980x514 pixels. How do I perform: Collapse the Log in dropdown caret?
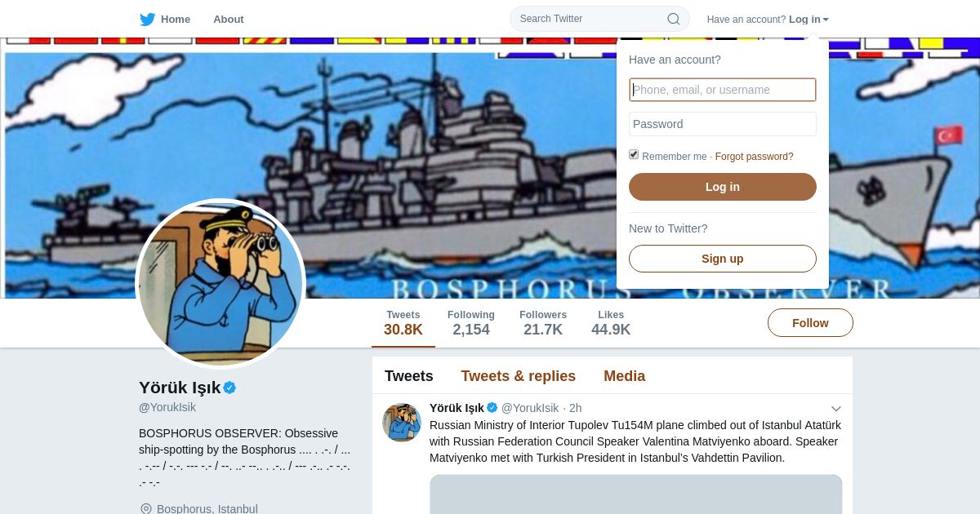click(826, 20)
